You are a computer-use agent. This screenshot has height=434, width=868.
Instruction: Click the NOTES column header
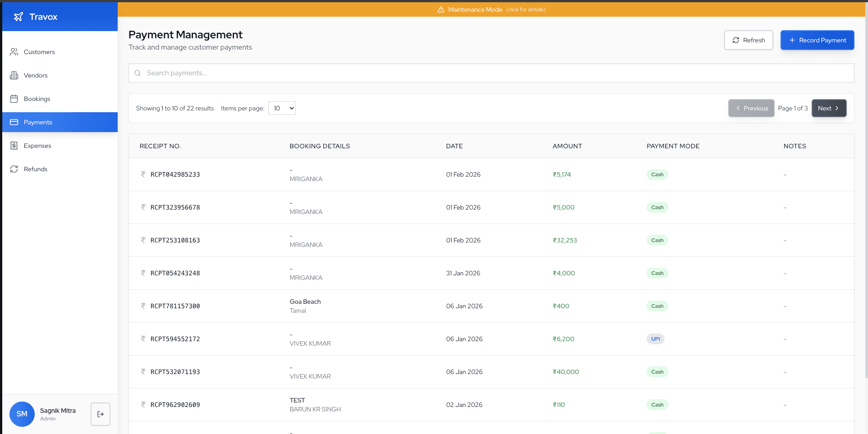[795, 146]
